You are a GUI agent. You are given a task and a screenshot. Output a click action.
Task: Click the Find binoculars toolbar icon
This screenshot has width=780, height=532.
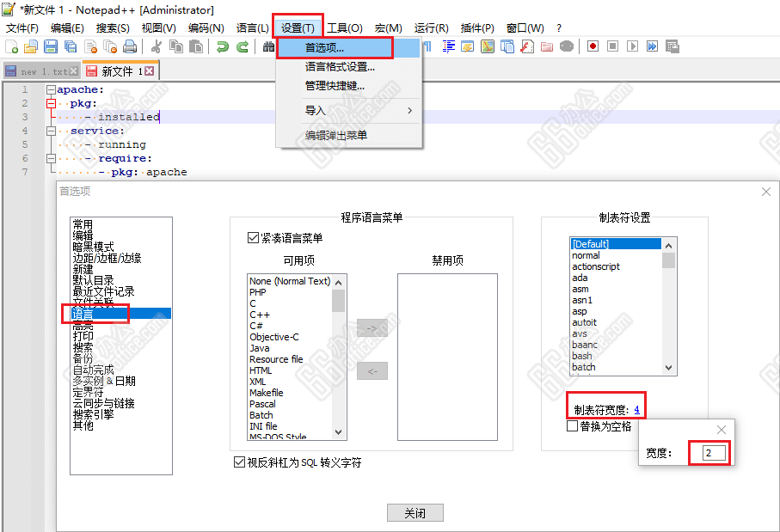click(x=268, y=46)
